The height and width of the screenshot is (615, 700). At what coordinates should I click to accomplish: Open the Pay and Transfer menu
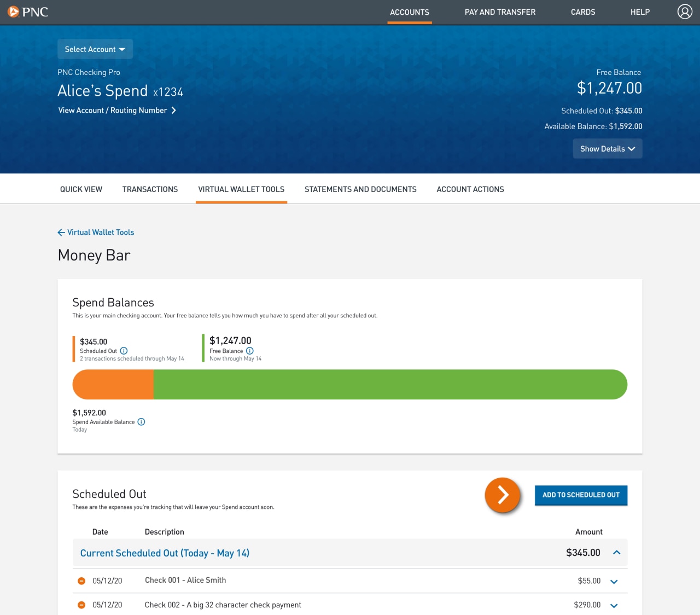coord(499,11)
